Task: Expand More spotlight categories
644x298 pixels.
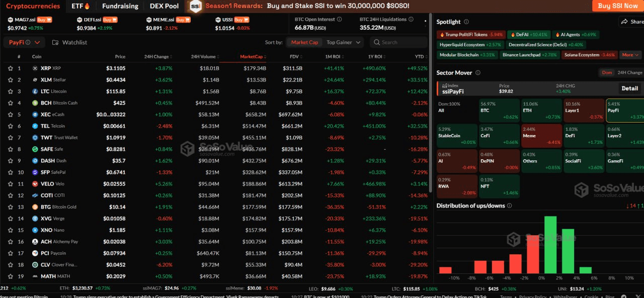Action: [x=630, y=55]
